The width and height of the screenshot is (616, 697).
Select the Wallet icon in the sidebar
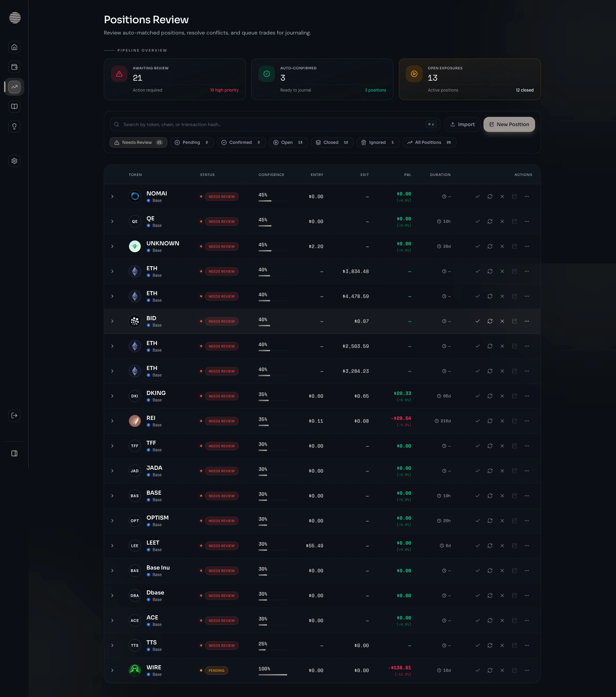(14, 67)
